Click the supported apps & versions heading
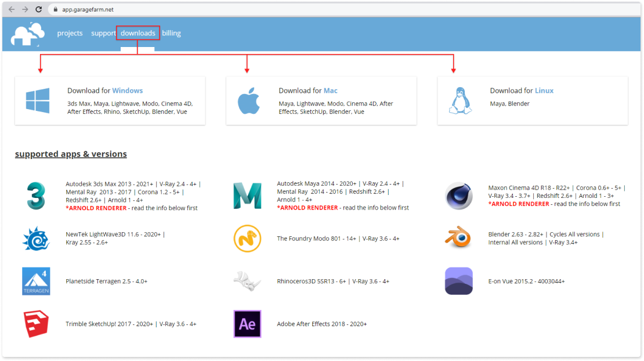644x361 pixels. 71,154
